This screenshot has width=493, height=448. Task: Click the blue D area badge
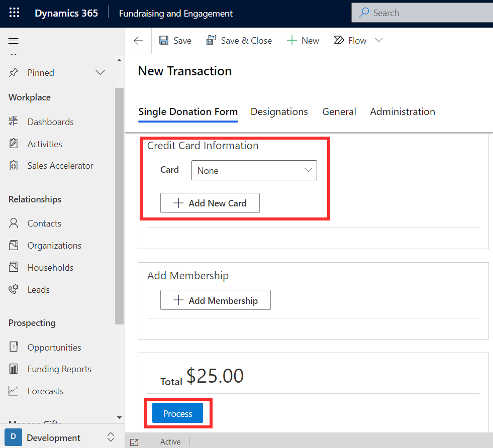click(x=13, y=437)
